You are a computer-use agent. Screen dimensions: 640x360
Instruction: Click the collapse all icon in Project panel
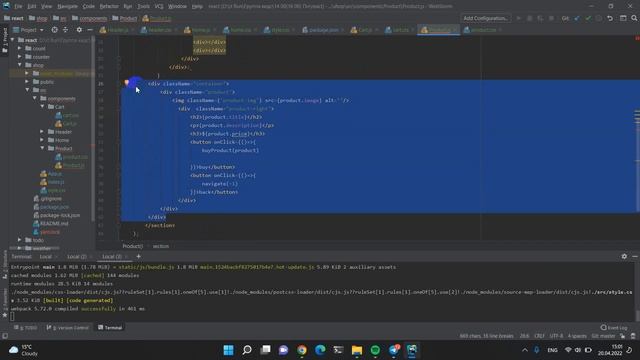(x=65, y=30)
